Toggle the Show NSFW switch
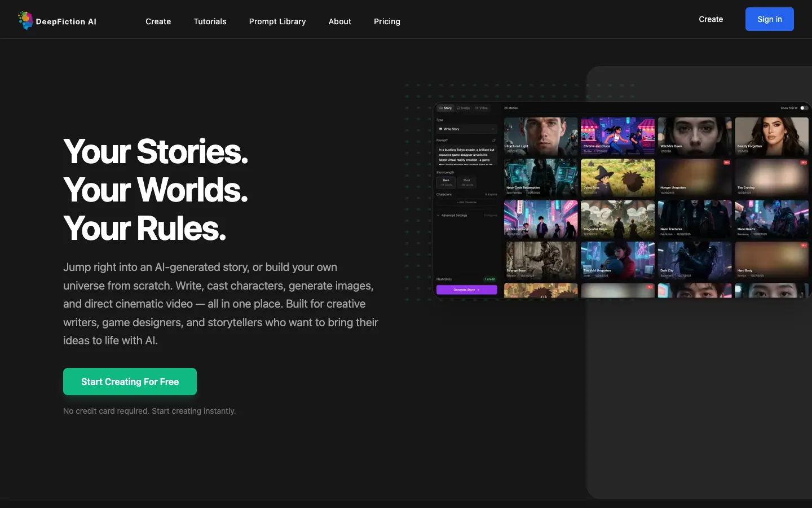This screenshot has height=508, width=812. click(x=804, y=108)
